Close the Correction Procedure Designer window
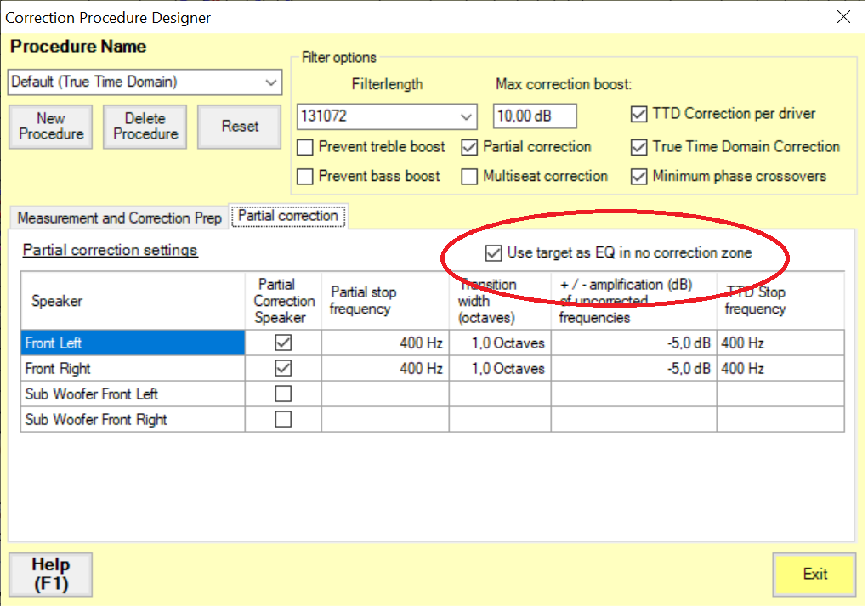The height and width of the screenshot is (606, 868). pyautogui.click(x=843, y=17)
